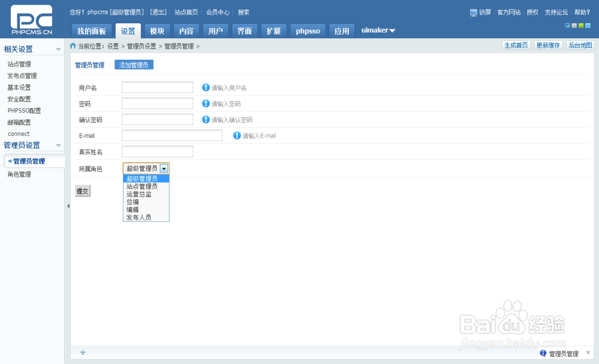Open 站点管理 in the sidebar
This screenshot has width=599, height=364.
tap(19, 64)
